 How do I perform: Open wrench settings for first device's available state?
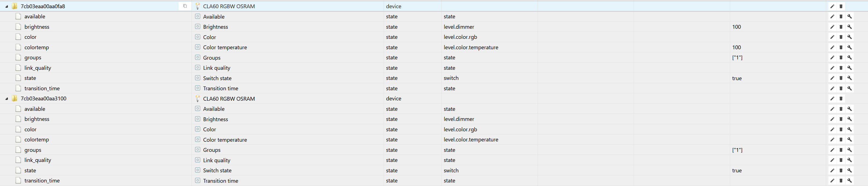[x=850, y=16]
